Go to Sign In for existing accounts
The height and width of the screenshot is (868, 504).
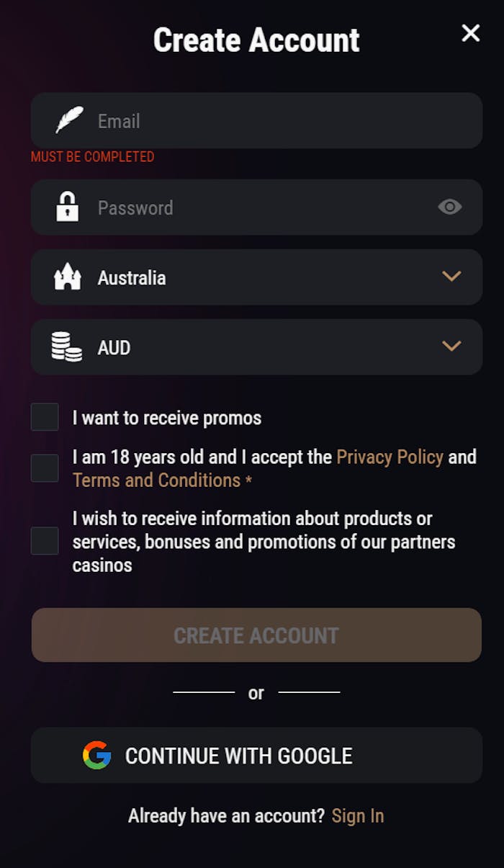click(x=358, y=815)
